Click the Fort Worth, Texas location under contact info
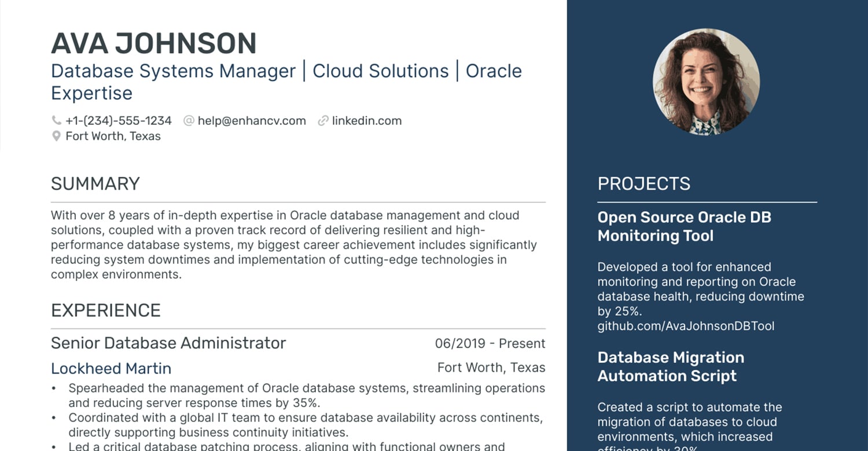 click(x=113, y=136)
